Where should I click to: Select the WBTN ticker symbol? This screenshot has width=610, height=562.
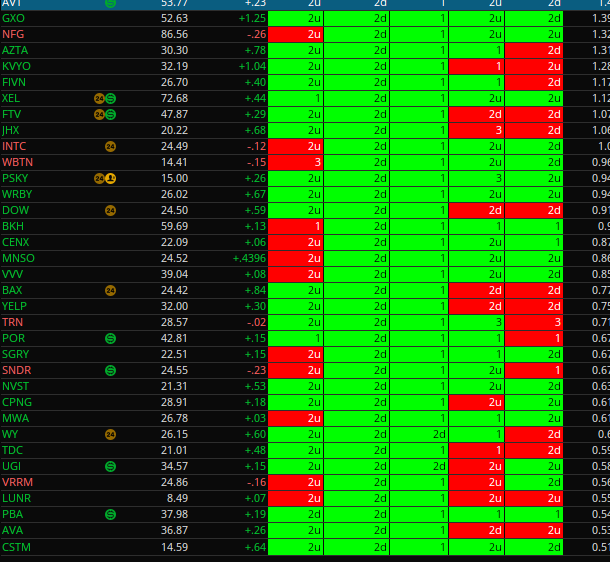pos(18,162)
